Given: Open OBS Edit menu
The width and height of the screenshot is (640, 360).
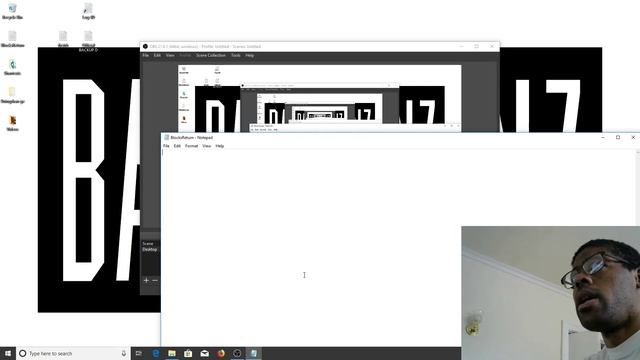Looking at the screenshot, I should (157, 55).
